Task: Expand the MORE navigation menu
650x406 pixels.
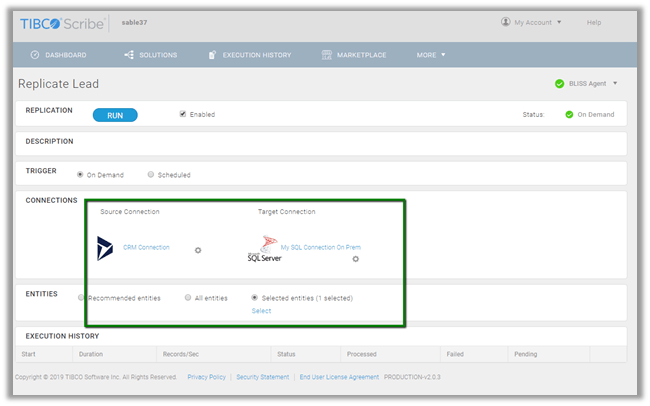Action: click(431, 55)
